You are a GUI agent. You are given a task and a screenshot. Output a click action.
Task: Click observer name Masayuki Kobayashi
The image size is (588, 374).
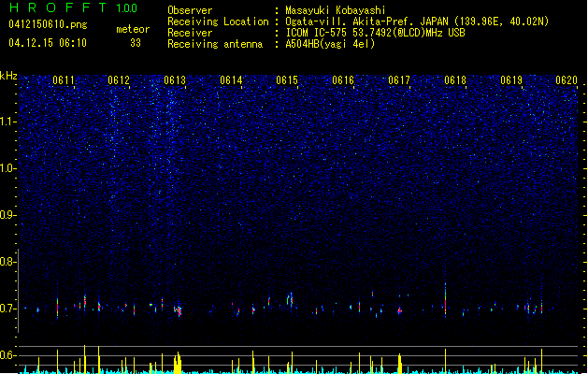336,10
